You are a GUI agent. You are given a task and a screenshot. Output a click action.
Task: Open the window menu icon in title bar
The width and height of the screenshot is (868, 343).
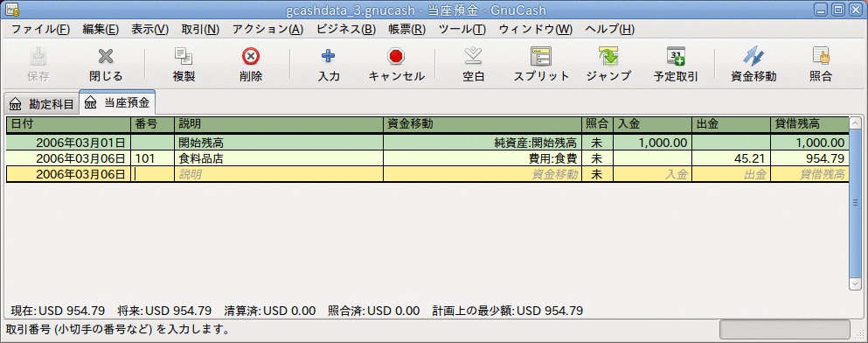point(11,10)
